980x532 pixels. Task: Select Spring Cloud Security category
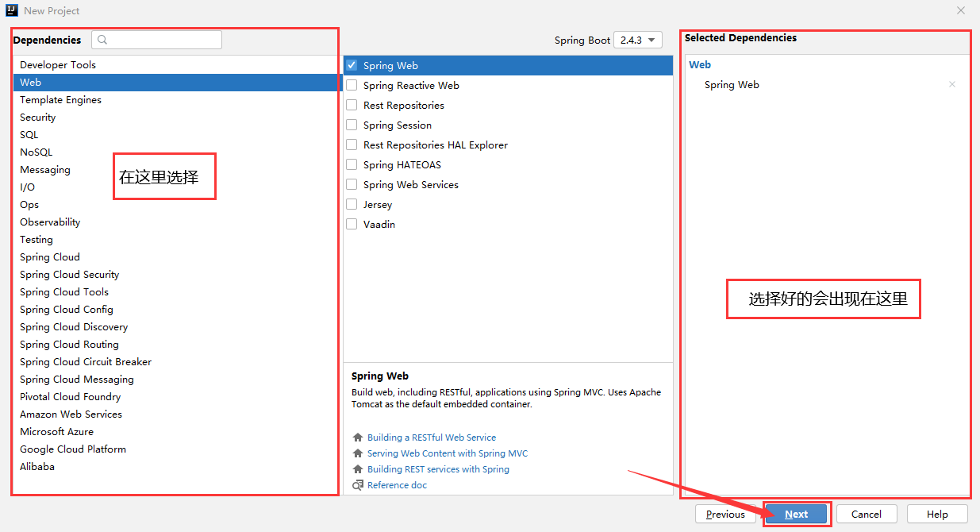pos(176,275)
